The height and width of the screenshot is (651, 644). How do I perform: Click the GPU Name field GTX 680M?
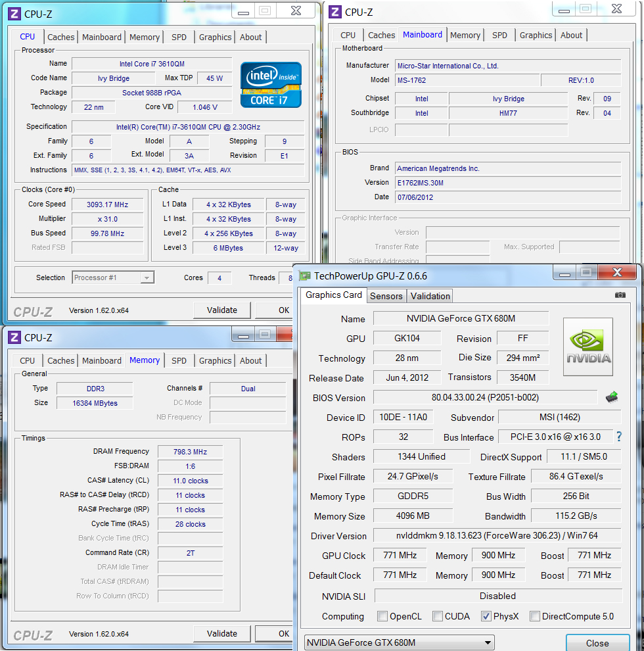(461, 318)
